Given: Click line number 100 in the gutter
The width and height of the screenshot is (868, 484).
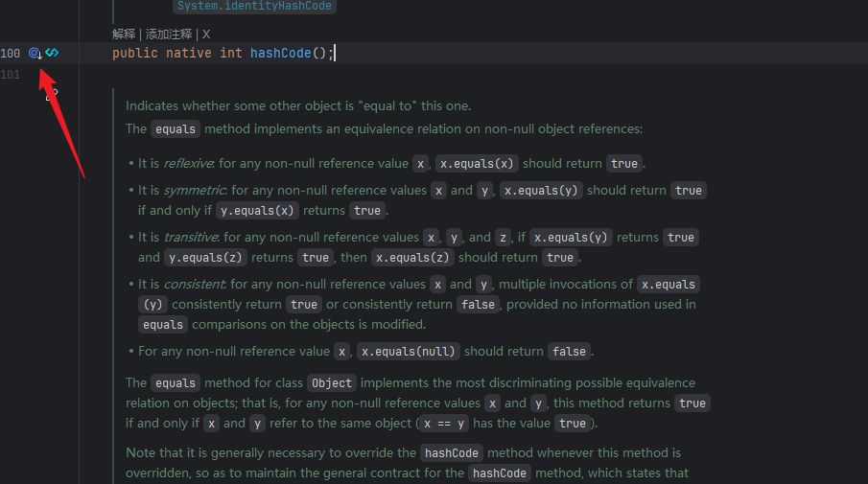Looking at the screenshot, I should [10, 53].
